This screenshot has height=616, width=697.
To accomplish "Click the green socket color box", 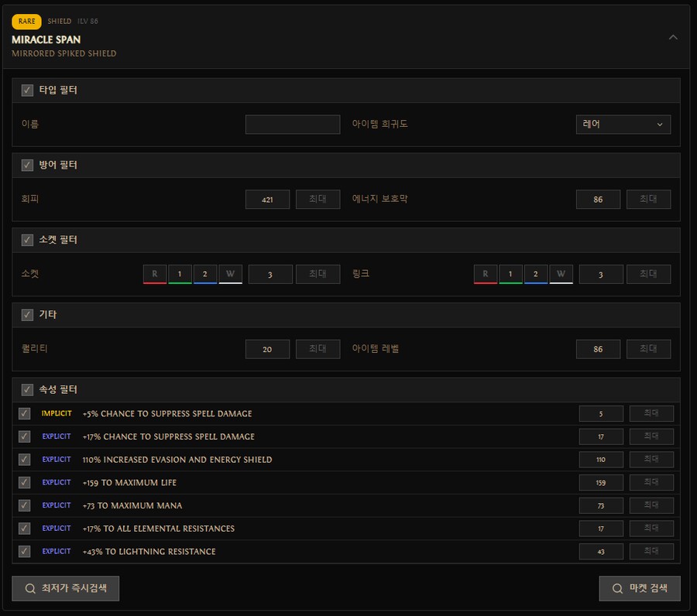I will pyautogui.click(x=180, y=274).
